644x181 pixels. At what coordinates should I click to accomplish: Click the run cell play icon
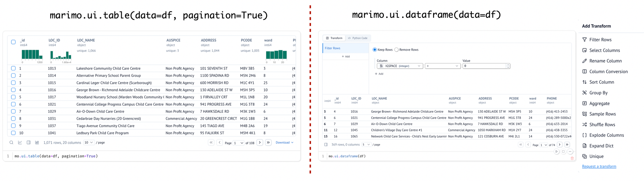point(556,151)
